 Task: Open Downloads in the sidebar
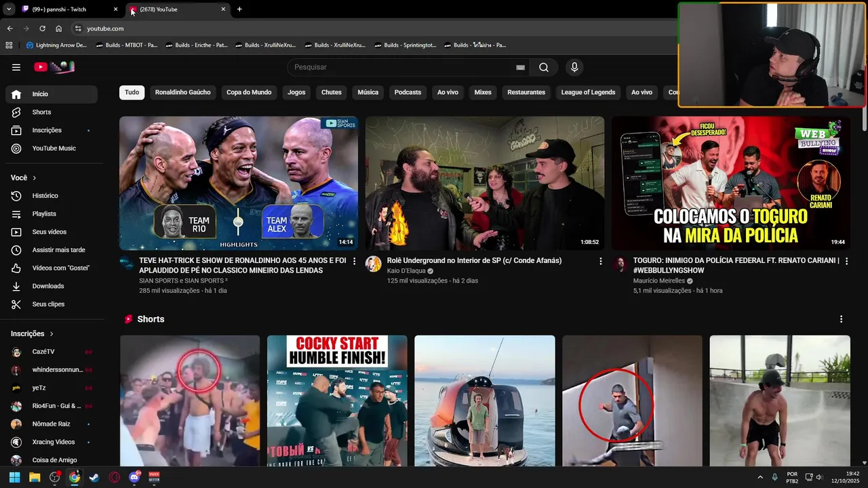click(x=52, y=286)
